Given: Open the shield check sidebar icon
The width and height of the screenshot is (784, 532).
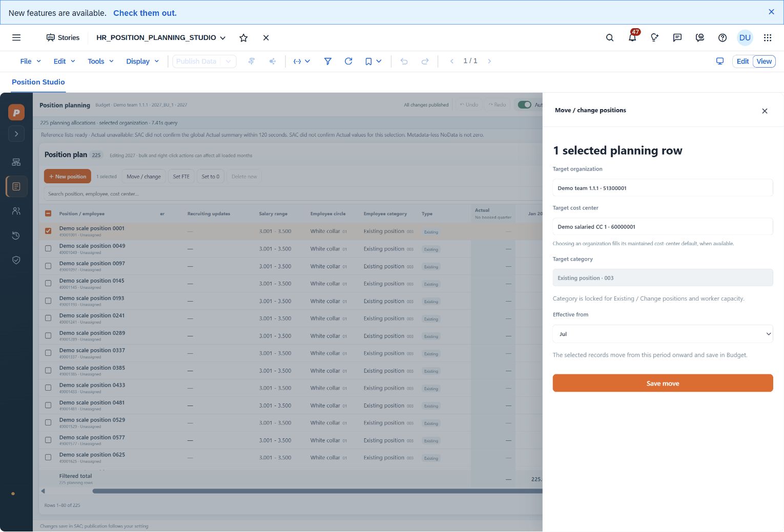Looking at the screenshot, I should [16, 260].
